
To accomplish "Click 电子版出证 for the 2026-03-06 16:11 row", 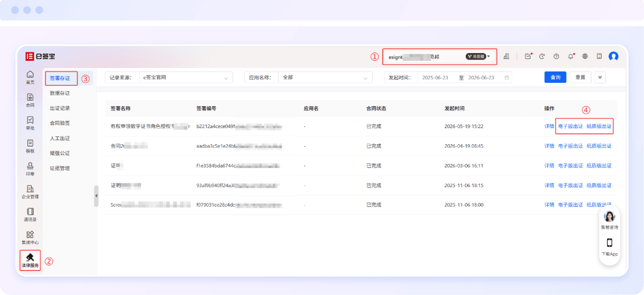I will pos(570,166).
